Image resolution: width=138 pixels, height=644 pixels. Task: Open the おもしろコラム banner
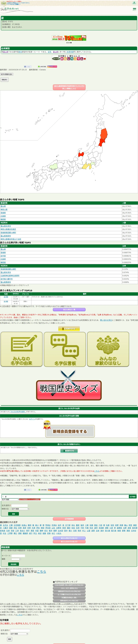pos(69,58)
